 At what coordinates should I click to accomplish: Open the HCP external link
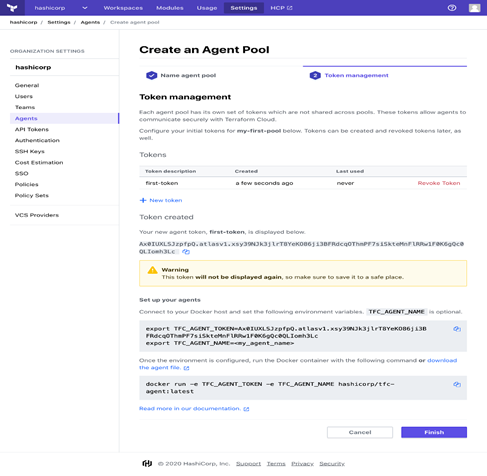[281, 8]
